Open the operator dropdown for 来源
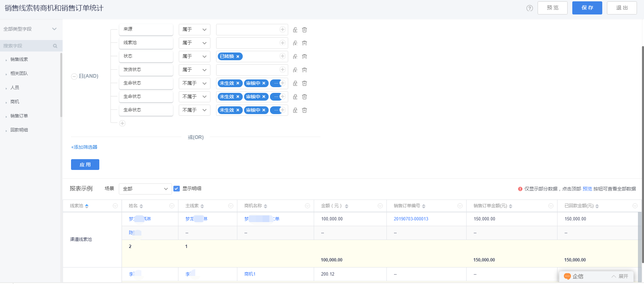The height and width of the screenshot is (284, 644). [x=195, y=30]
